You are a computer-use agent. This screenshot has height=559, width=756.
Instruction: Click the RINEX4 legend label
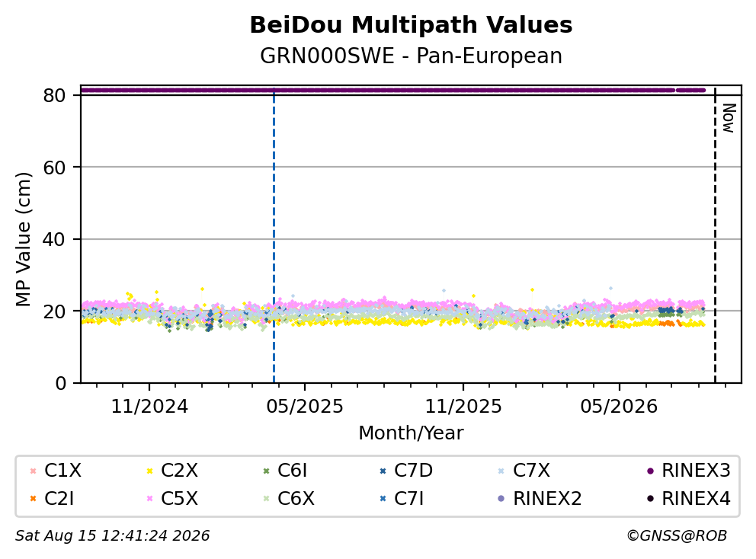pos(697,499)
